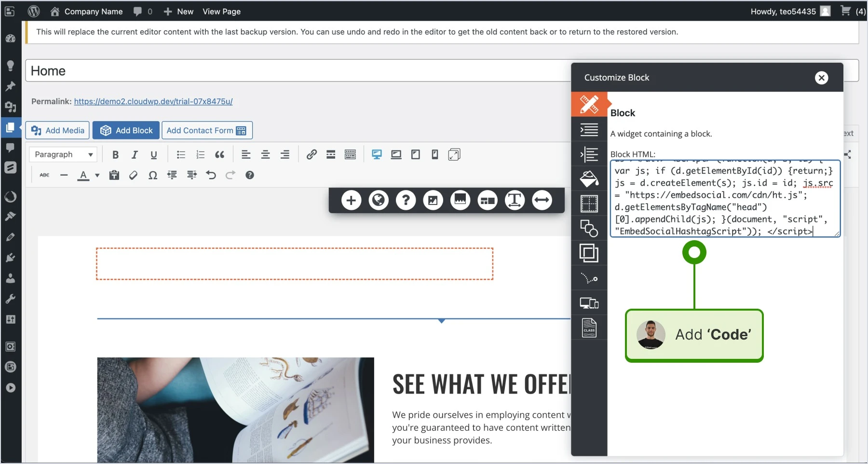
Task: Click the Add Media button
Action: coord(57,130)
